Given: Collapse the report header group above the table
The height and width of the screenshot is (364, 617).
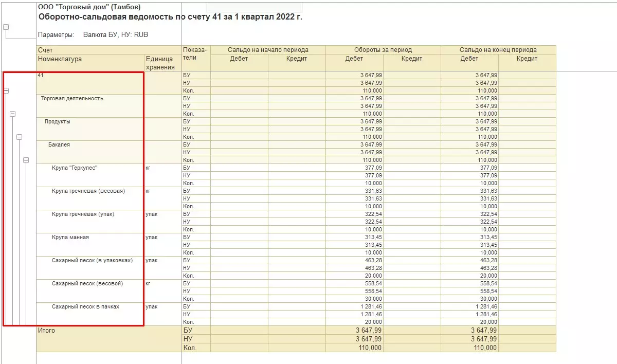Looking at the screenshot, I should click(6, 27).
